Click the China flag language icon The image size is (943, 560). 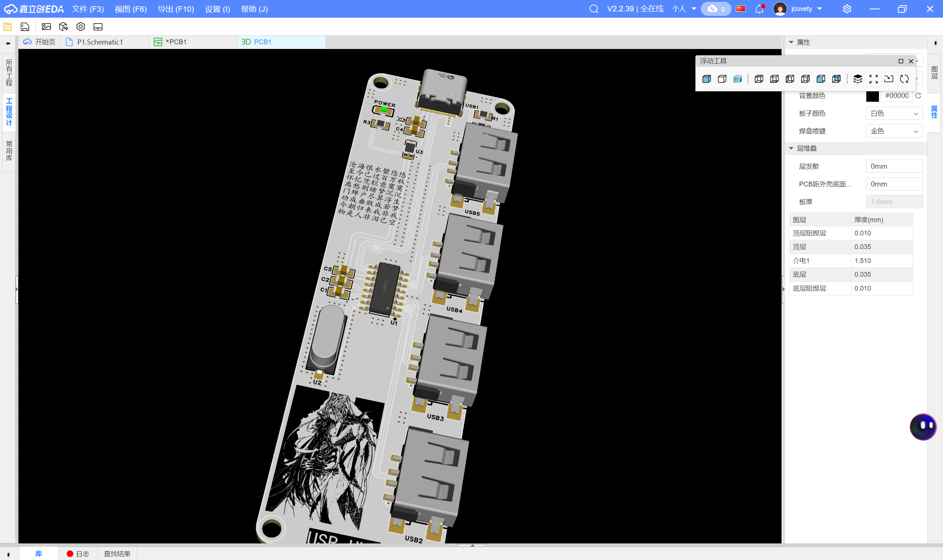pos(741,9)
